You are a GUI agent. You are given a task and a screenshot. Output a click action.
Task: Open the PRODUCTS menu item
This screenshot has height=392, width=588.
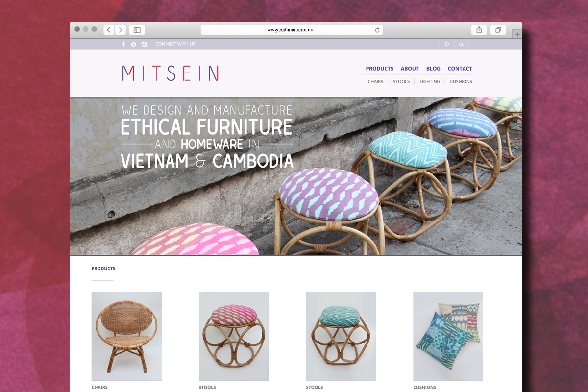pyautogui.click(x=380, y=69)
